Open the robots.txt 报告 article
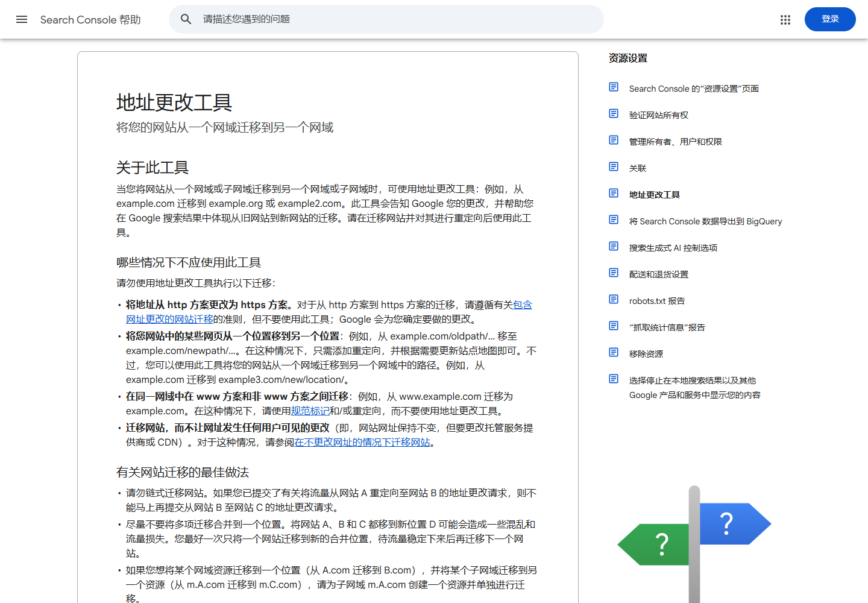Screen dimensions: 868x603 coord(657,301)
